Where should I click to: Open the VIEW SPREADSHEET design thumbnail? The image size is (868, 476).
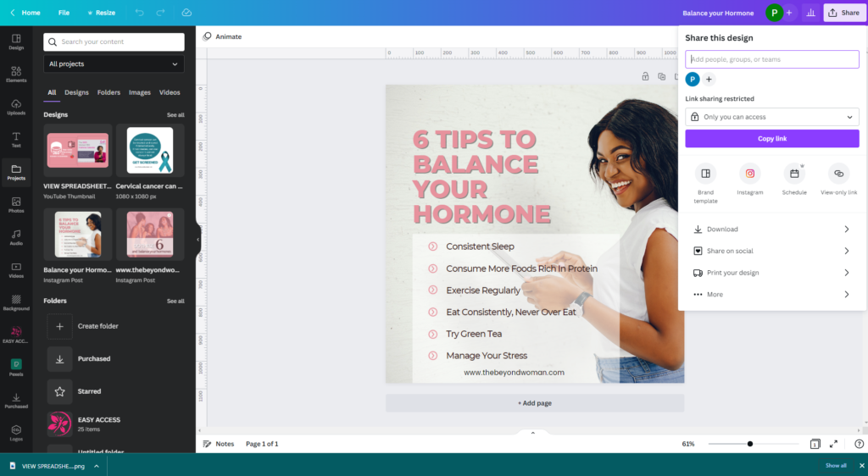(78, 151)
